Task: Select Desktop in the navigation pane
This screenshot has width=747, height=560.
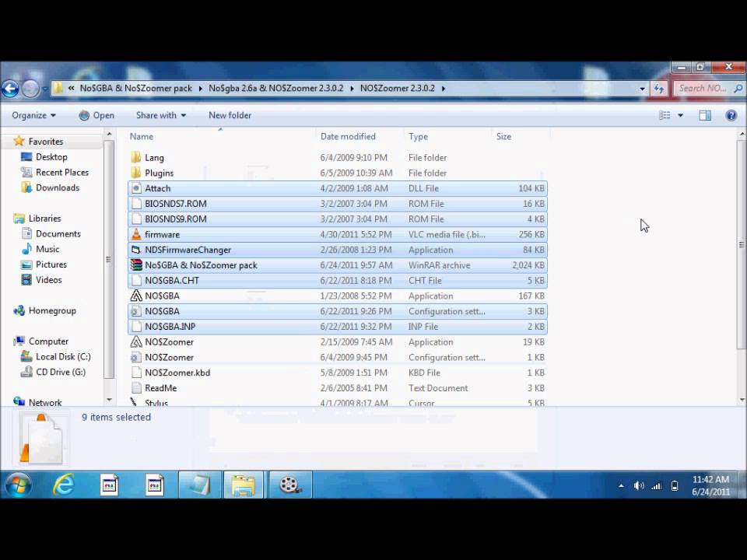Action: tap(51, 156)
